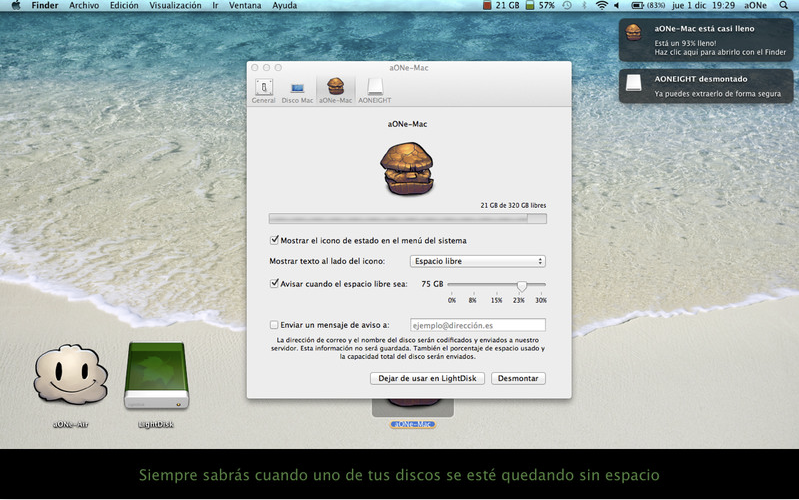Toggle show status icon in system menu
Screen dimensions: 799x500
274,240
